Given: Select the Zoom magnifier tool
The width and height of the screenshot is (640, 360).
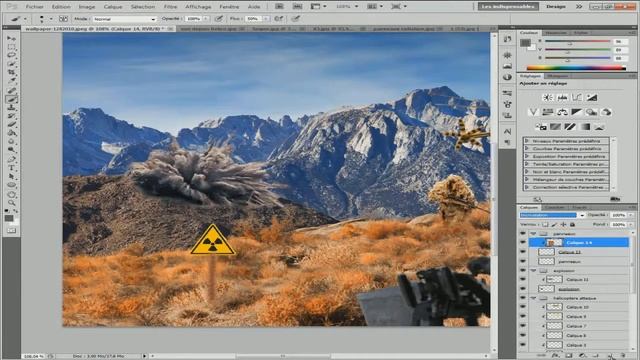Looking at the screenshot, I should (x=11, y=202).
